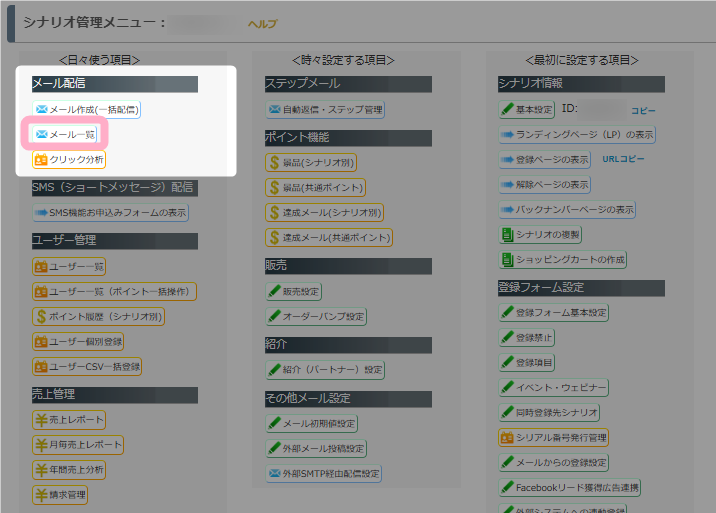
Task: Open ユーザーCSV一括登録
Action: 87,367
